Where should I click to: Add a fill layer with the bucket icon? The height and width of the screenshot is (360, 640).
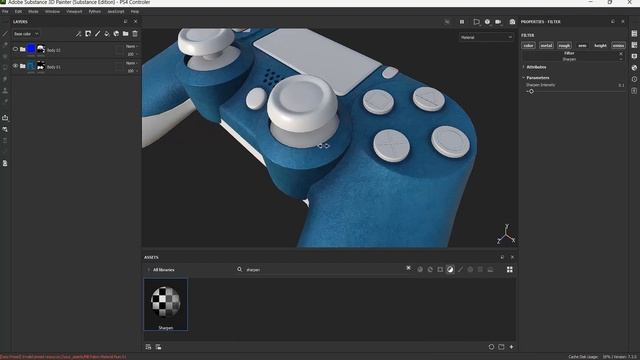(107, 34)
